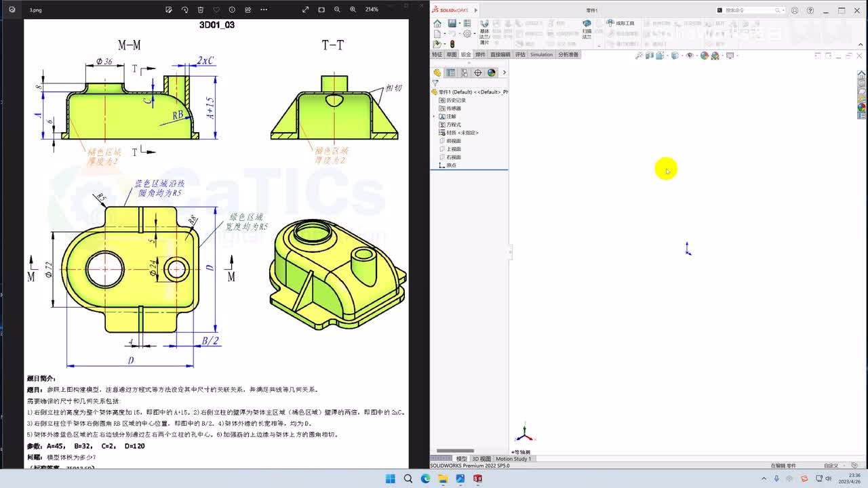
Task: Expand more manager tabs arrow
Action: pos(504,73)
